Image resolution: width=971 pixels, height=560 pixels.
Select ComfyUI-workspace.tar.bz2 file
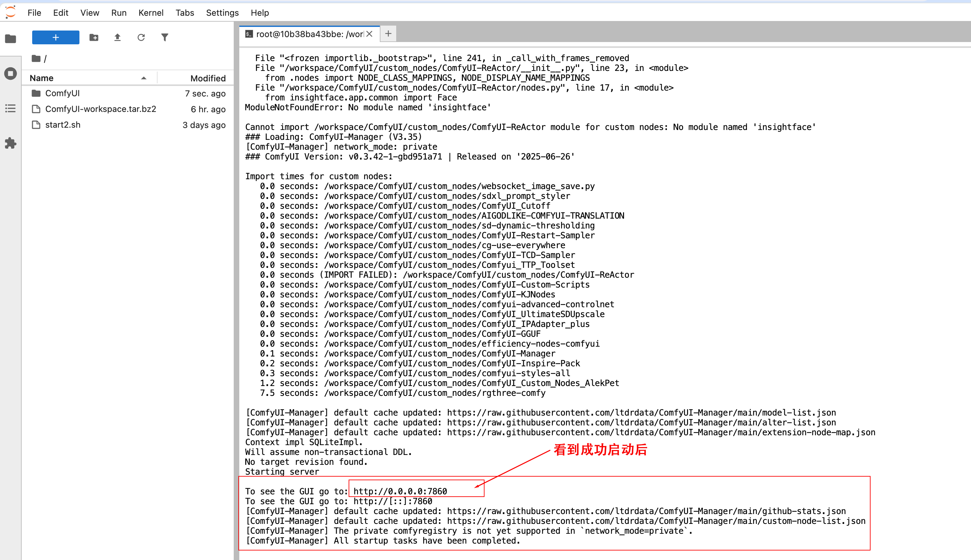(x=128, y=109)
